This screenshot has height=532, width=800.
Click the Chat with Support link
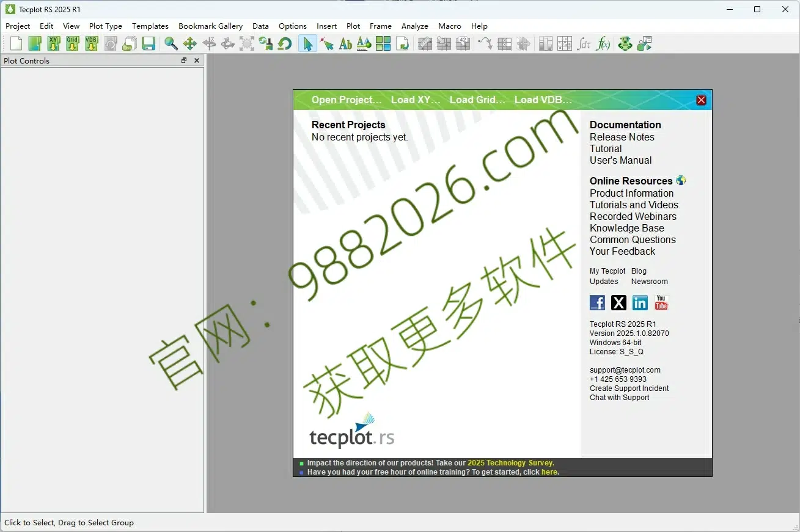point(620,398)
